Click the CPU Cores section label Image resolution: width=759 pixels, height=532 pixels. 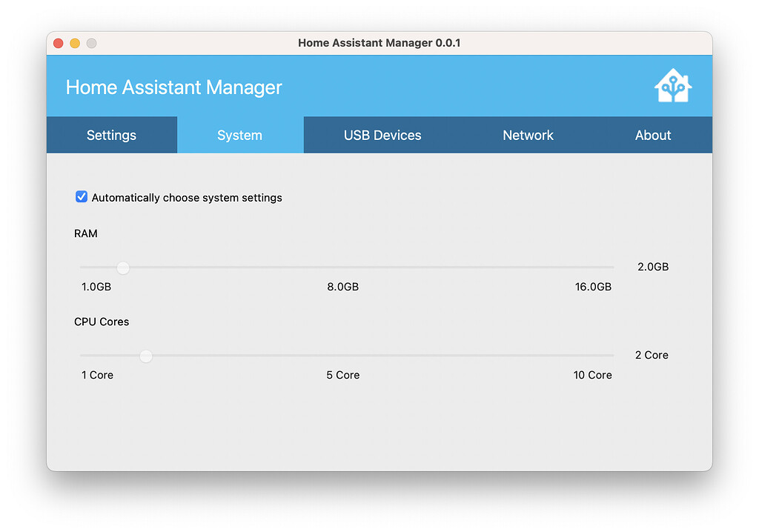tap(102, 322)
